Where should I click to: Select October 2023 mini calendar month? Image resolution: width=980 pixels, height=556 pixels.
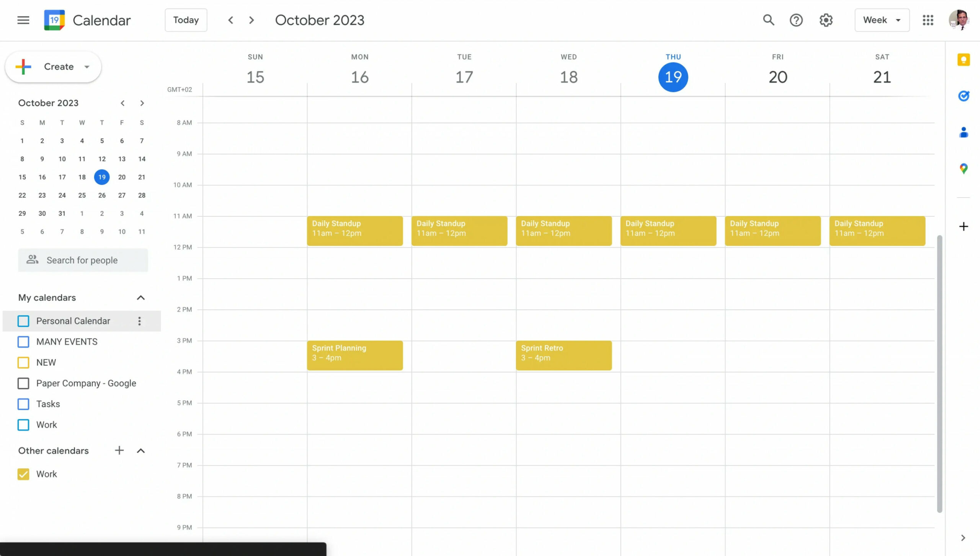tap(48, 102)
